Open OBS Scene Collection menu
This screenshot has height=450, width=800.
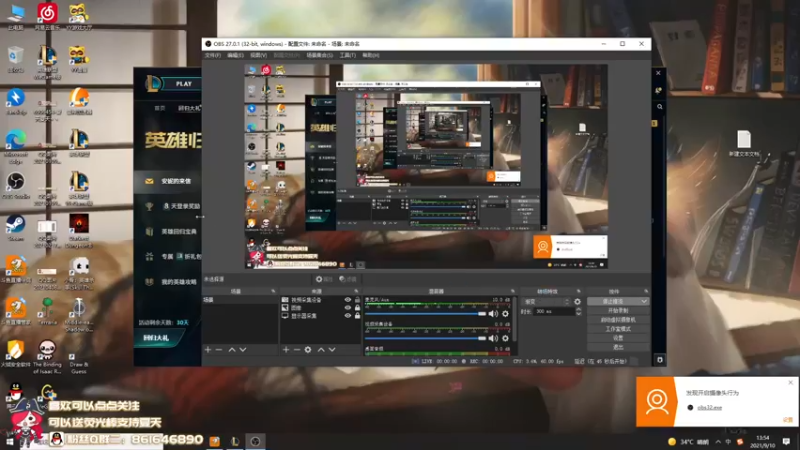point(319,55)
